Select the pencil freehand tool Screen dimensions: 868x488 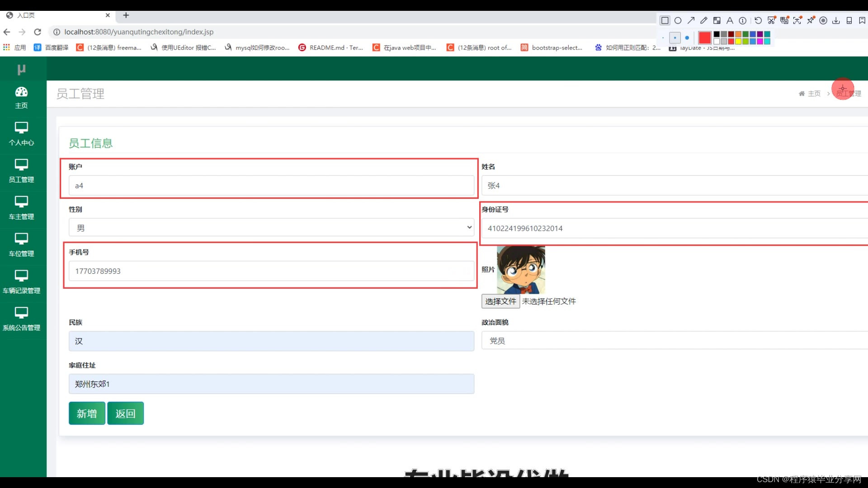[704, 20]
